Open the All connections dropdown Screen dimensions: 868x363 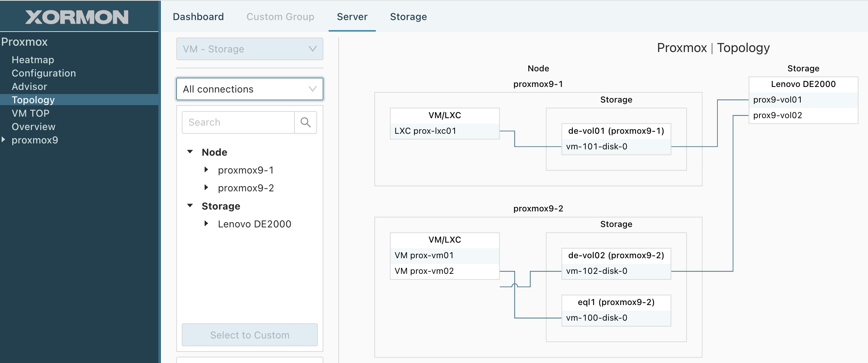click(249, 89)
